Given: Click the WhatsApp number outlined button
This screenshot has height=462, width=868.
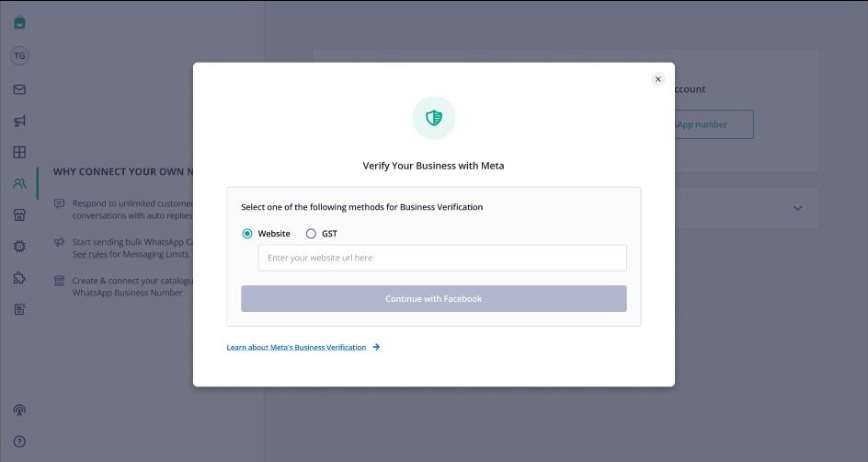Looking at the screenshot, I should coord(714,124).
